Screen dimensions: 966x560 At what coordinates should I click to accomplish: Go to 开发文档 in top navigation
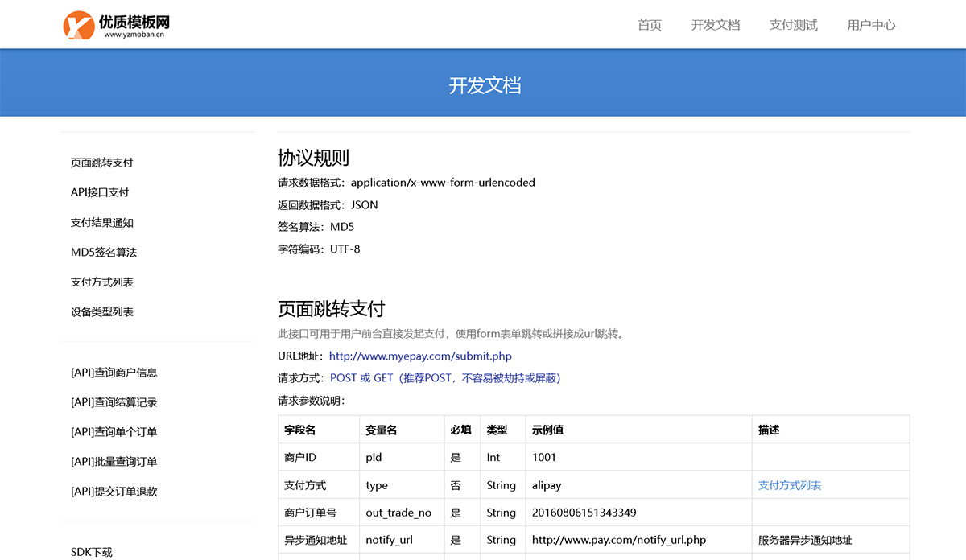coord(715,25)
